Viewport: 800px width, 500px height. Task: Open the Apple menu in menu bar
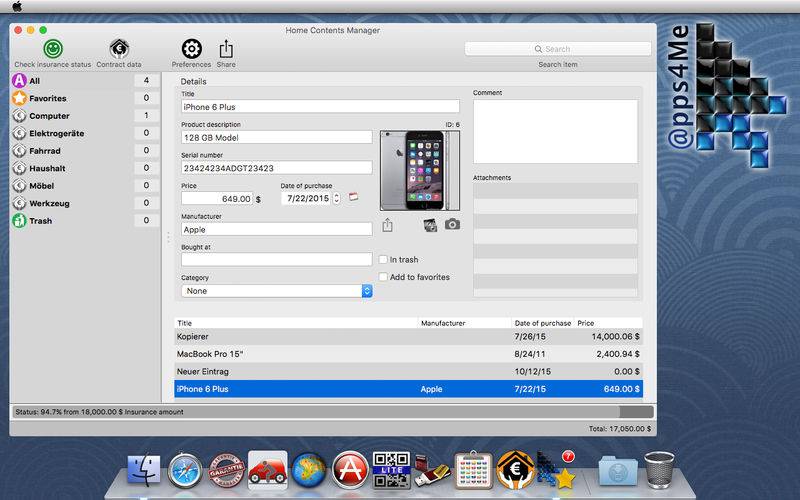(17, 6)
